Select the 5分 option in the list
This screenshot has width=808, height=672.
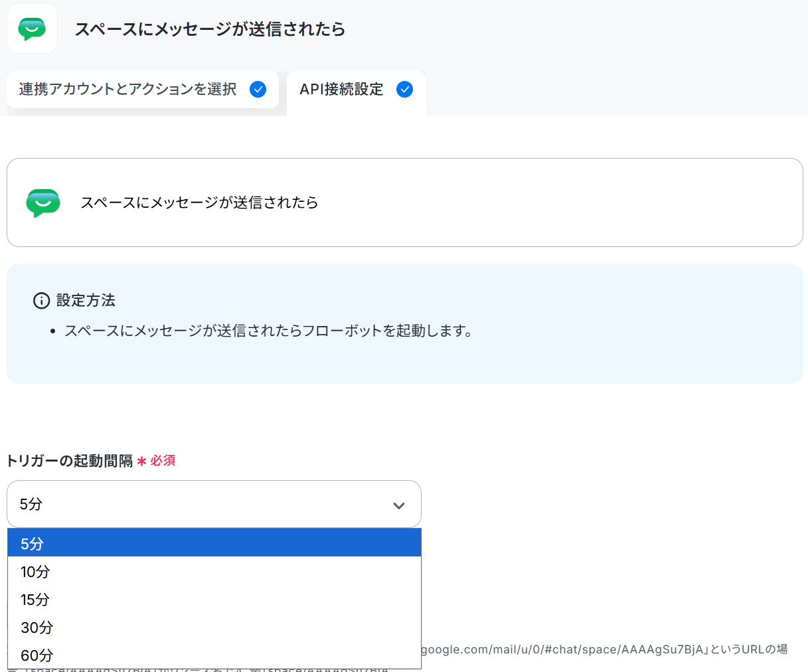coord(214,543)
